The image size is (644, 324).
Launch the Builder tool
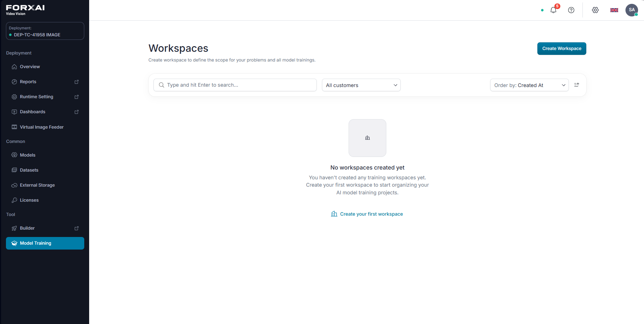(45, 228)
